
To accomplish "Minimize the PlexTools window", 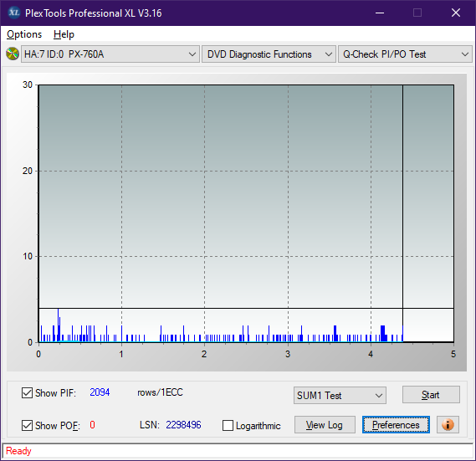I will click(x=380, y=13).
